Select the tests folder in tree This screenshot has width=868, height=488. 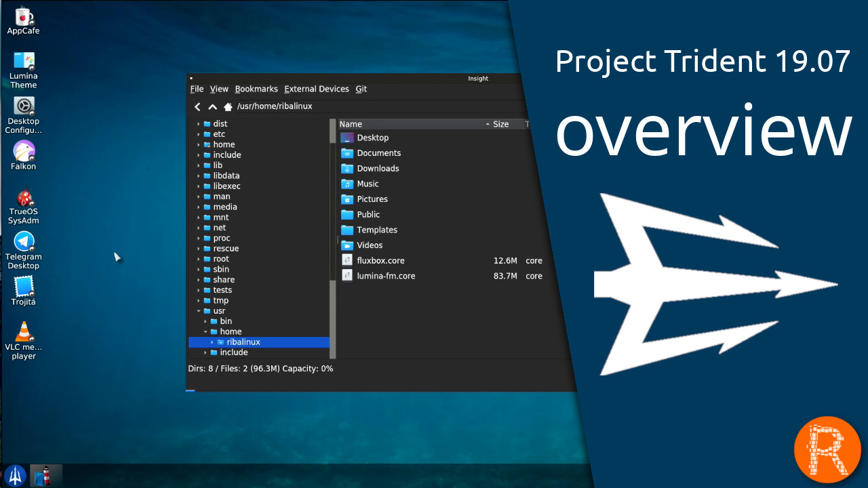222,290
